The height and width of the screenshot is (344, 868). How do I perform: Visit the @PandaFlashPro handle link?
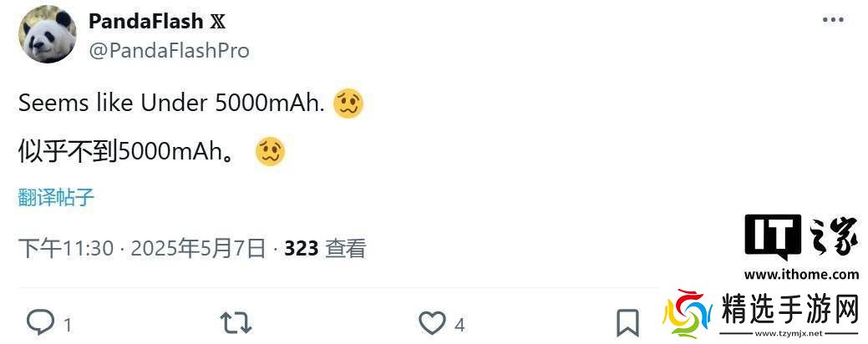[x=169, y=50]
